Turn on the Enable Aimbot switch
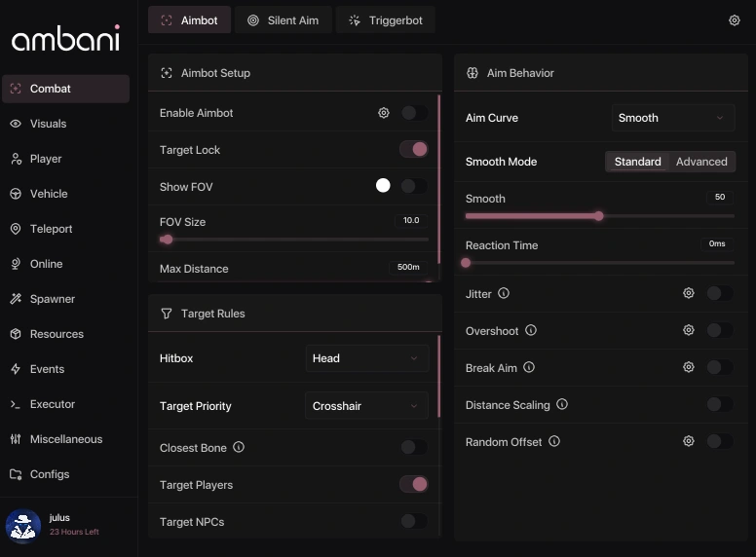 click(x=414, y=113)
